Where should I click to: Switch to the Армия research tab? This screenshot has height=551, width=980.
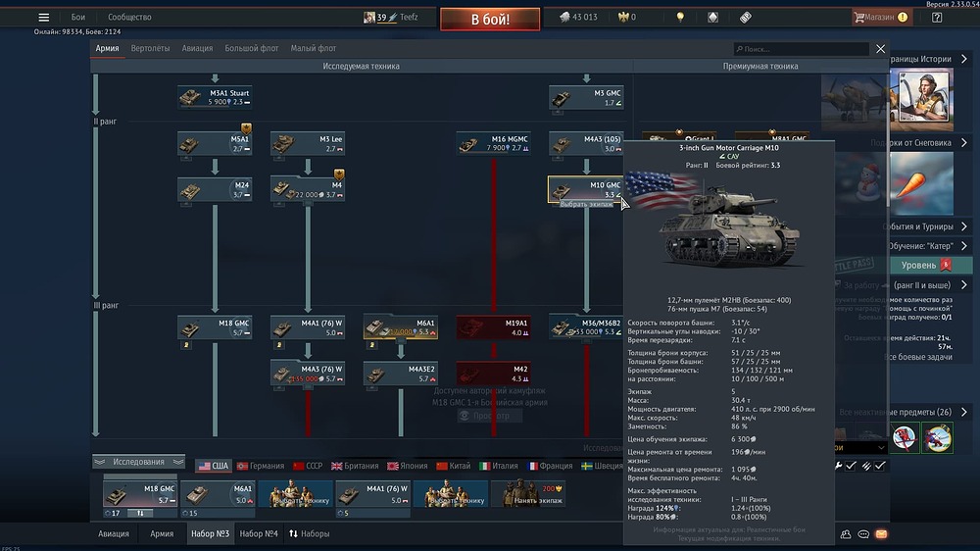(x=107, y=48)
